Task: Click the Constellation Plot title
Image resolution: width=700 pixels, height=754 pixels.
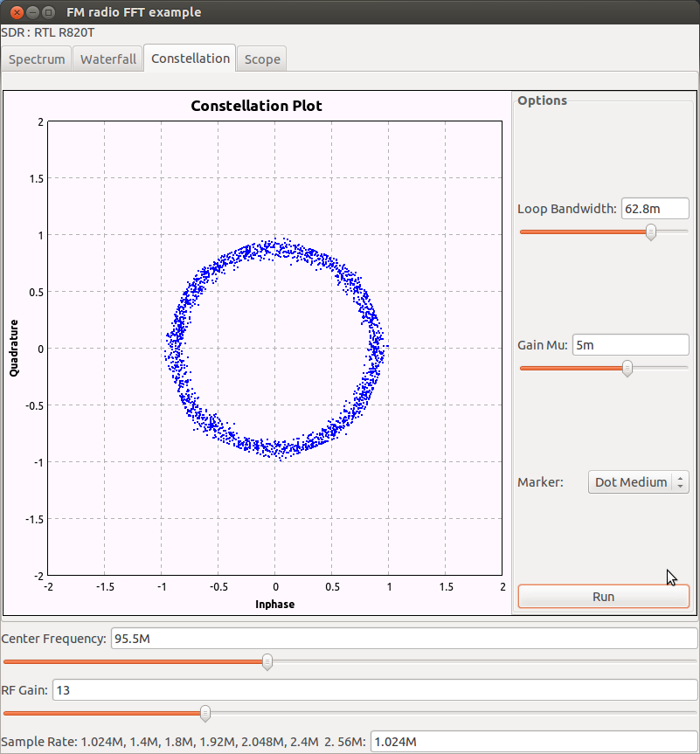Action: click(256, 106)
